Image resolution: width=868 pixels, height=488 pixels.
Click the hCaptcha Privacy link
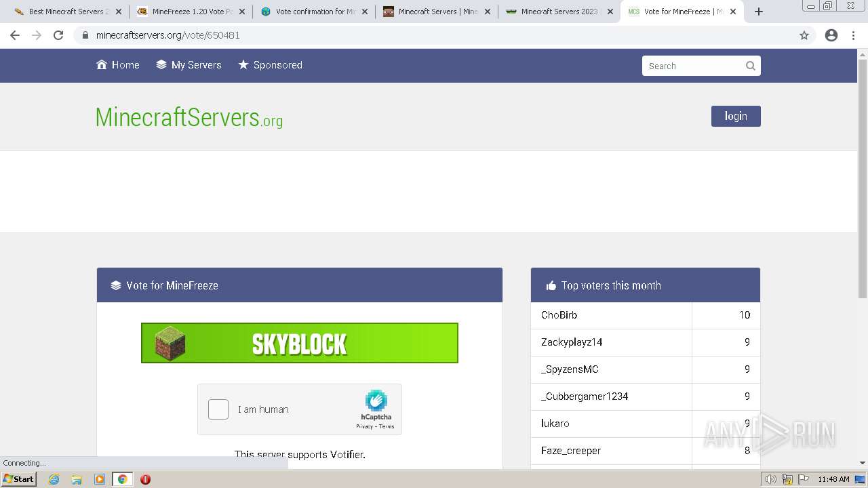[365, 426]
